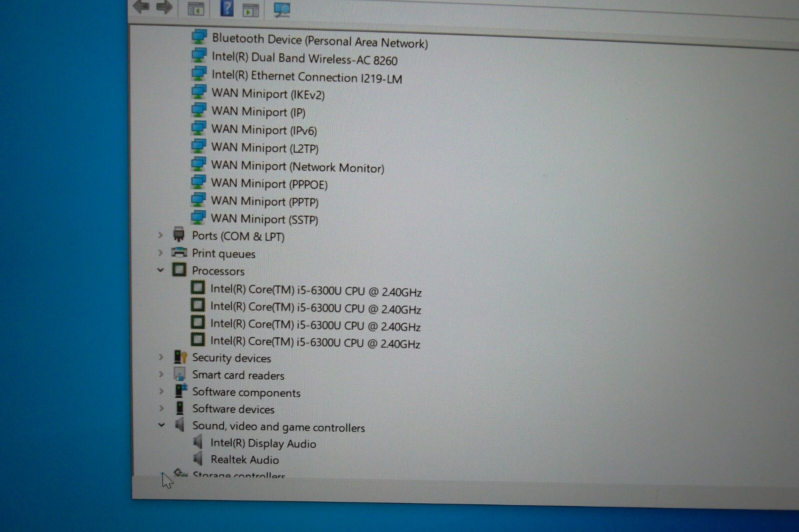This screenshot has height=532, width=799.
Task: Click the Realtek Audio speaker icon
Action: pyautogui.click(x=198, y=458)
